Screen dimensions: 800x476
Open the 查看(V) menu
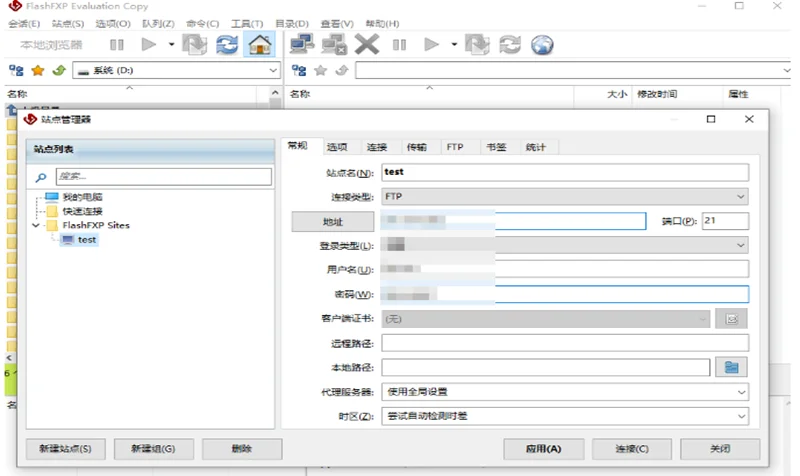coord(337,23)
